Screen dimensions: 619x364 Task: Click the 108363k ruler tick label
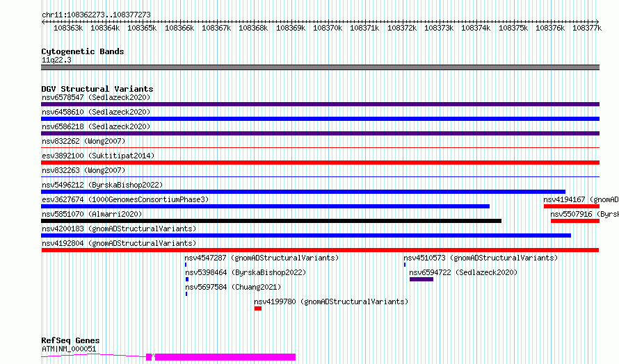point(68,28)
